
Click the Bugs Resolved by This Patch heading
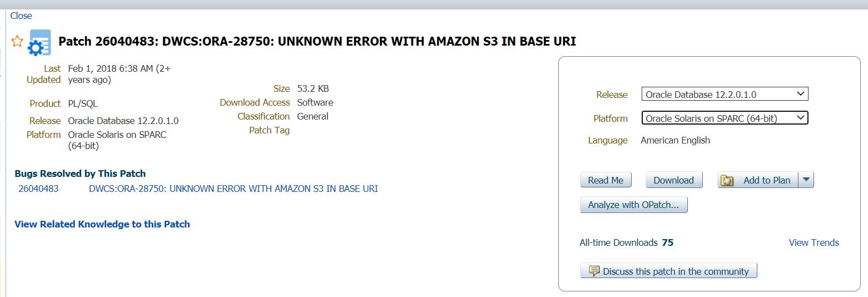coord(80,174)
